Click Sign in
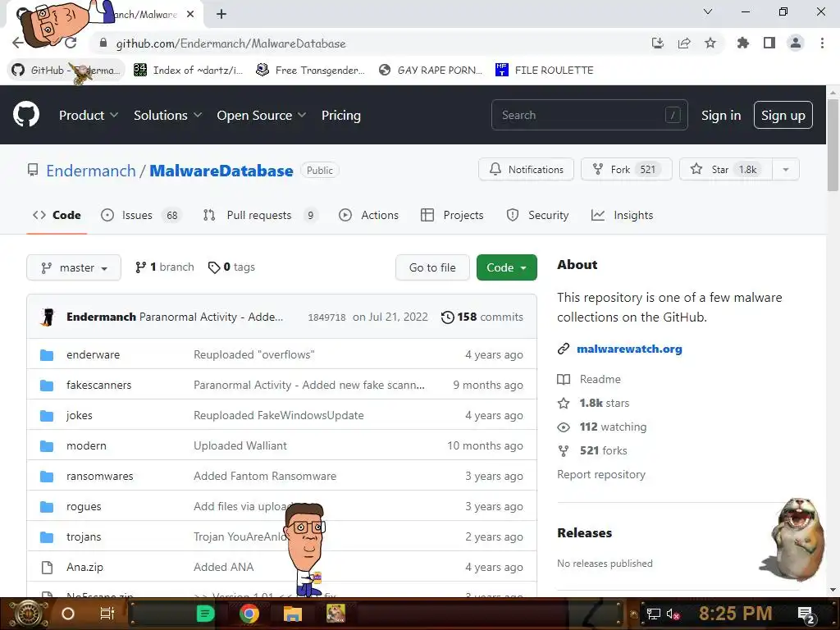The width and height of the screenshot is (840, 630). [x=721, y=115]
